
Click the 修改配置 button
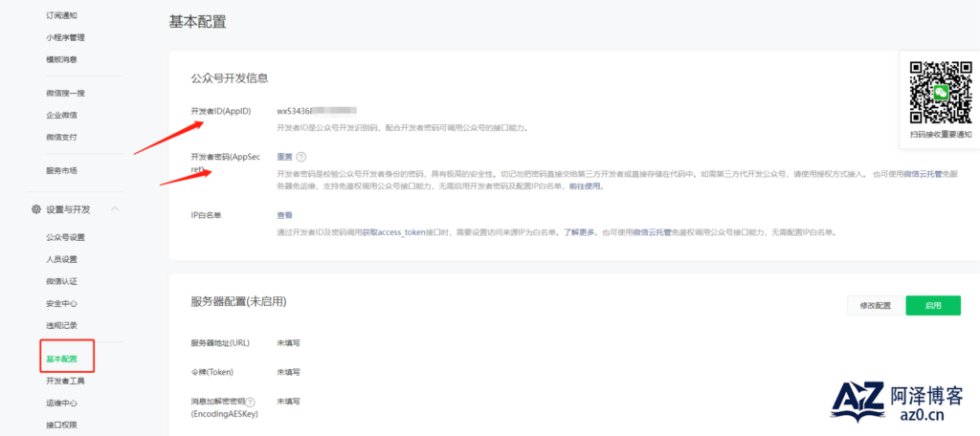pos(875,305)
